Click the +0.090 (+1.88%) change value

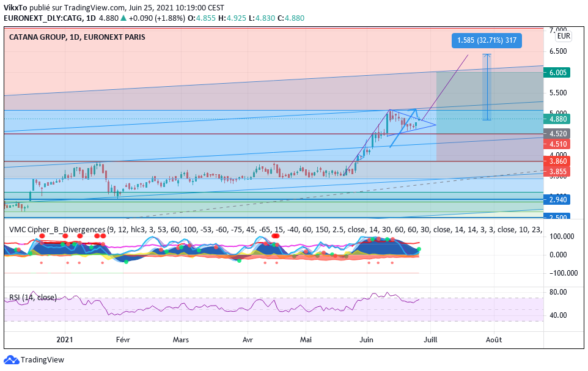[156, 18]
